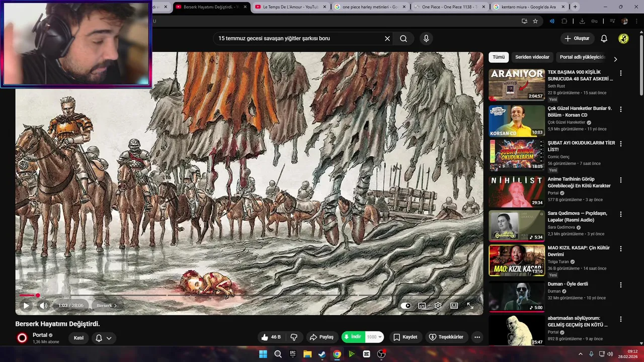The height and width of the screenshot is (362, 644).
Task: Show hidden system tray icons
Action: tap(580, 354)
